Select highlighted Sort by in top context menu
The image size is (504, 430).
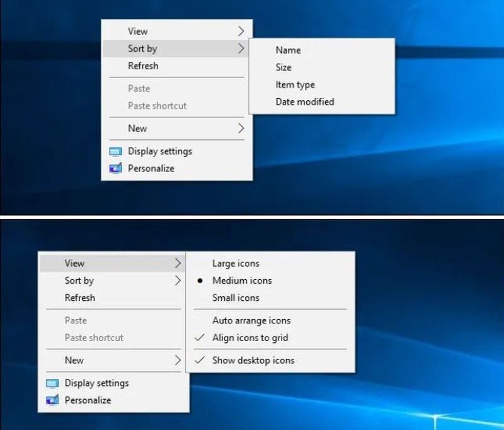(x=176, y=49)
